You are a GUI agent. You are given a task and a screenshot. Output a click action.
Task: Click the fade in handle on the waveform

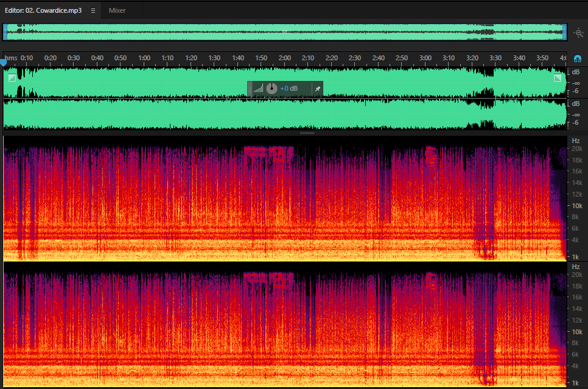[x=12, y=78]
